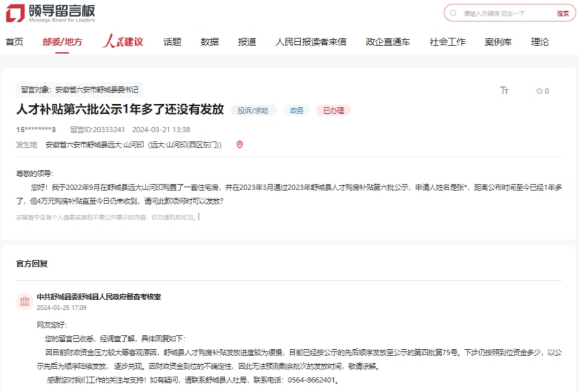Click the message title about 人才补贴第六批公示

pos(120,111)
